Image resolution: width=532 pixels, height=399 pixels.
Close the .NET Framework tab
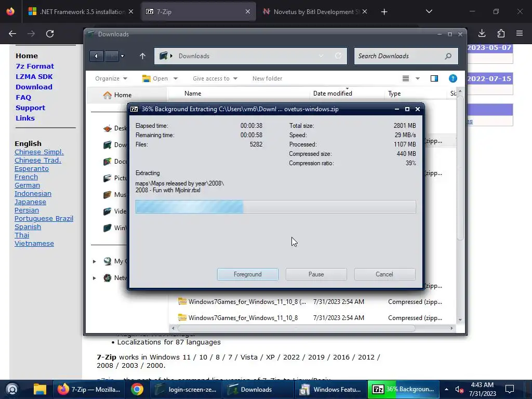pos(131,12)
